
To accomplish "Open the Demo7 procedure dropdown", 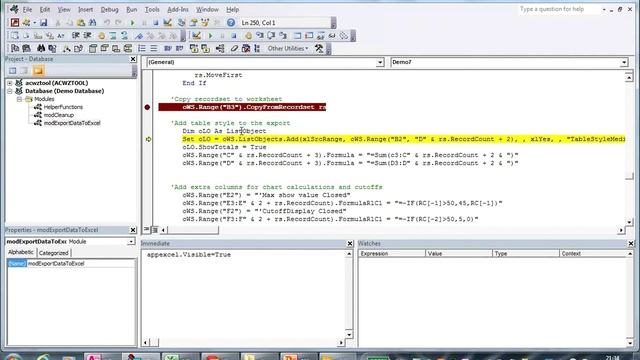I will [624, 62].
